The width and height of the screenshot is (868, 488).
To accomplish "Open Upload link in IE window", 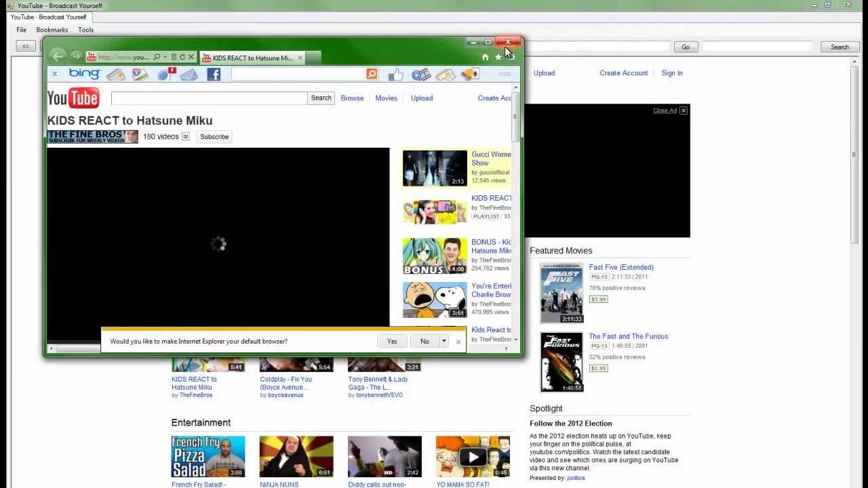I will tap(421, 98).
